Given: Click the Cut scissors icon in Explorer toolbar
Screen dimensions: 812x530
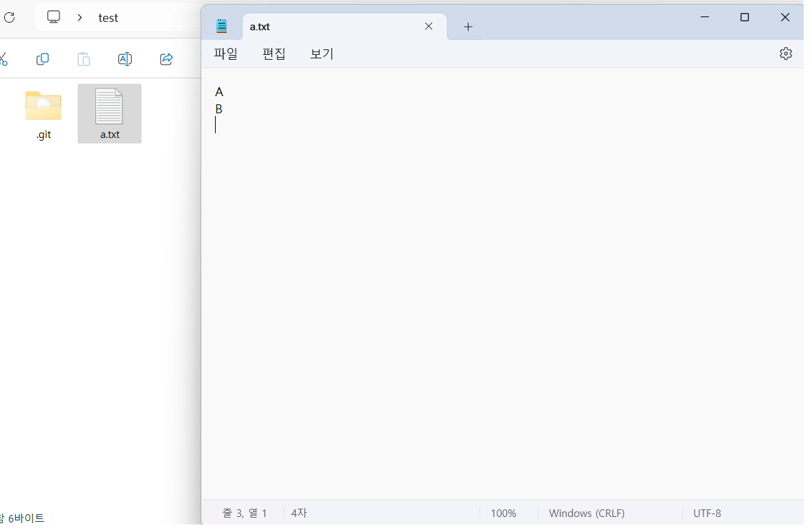Looking at the screenshot, I should click(3, 59).
